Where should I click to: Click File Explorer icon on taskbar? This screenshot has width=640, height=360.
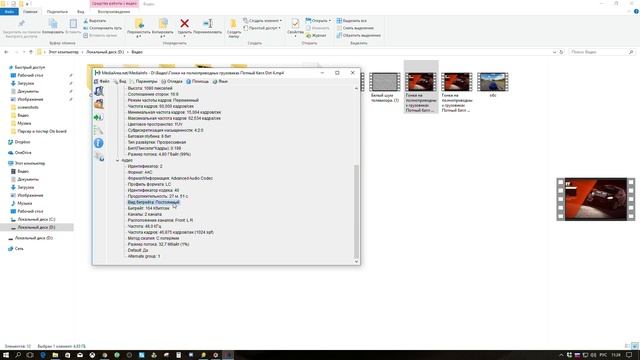click(55, 355)
